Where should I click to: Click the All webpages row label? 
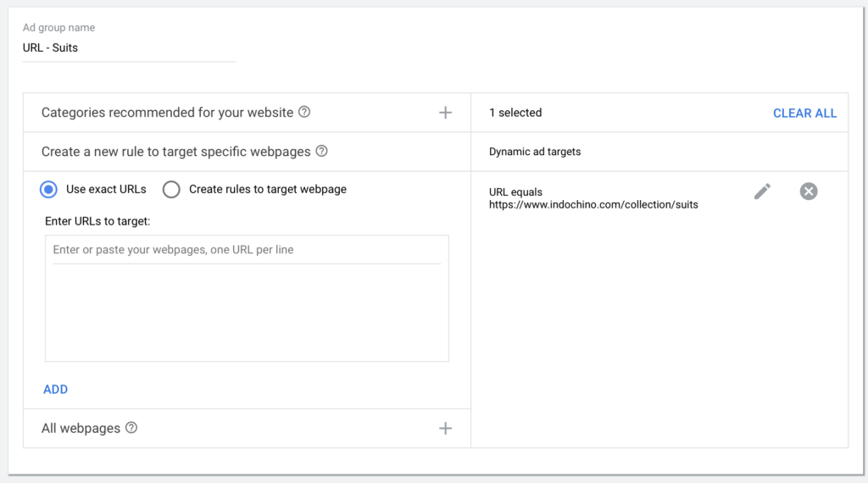tap(81, 428)
